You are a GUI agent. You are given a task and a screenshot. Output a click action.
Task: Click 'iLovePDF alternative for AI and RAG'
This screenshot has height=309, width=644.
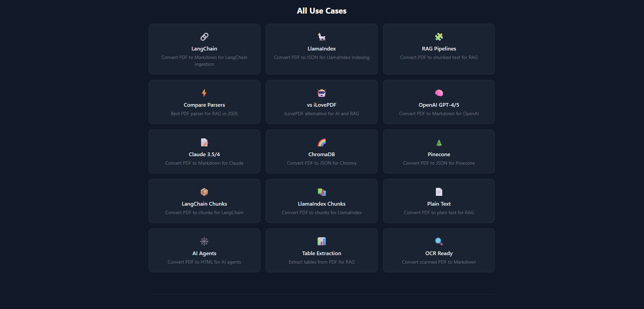(321, 114)
